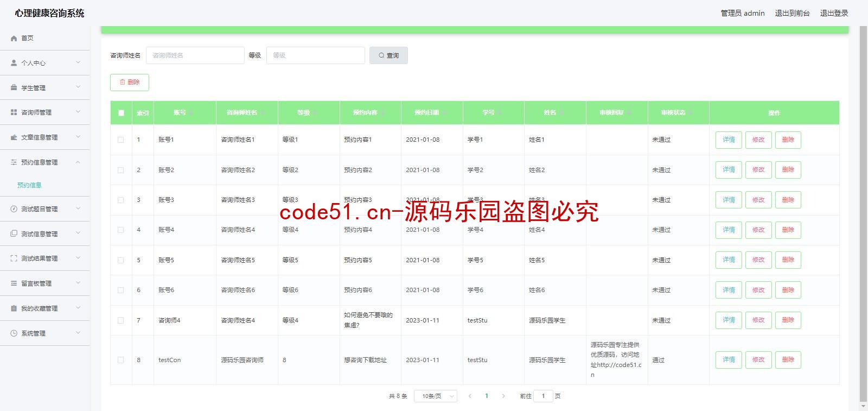Click the 咨询师姓名 search input
The width and height of the screenshot is (868, 411).
[x=195, y=55]
